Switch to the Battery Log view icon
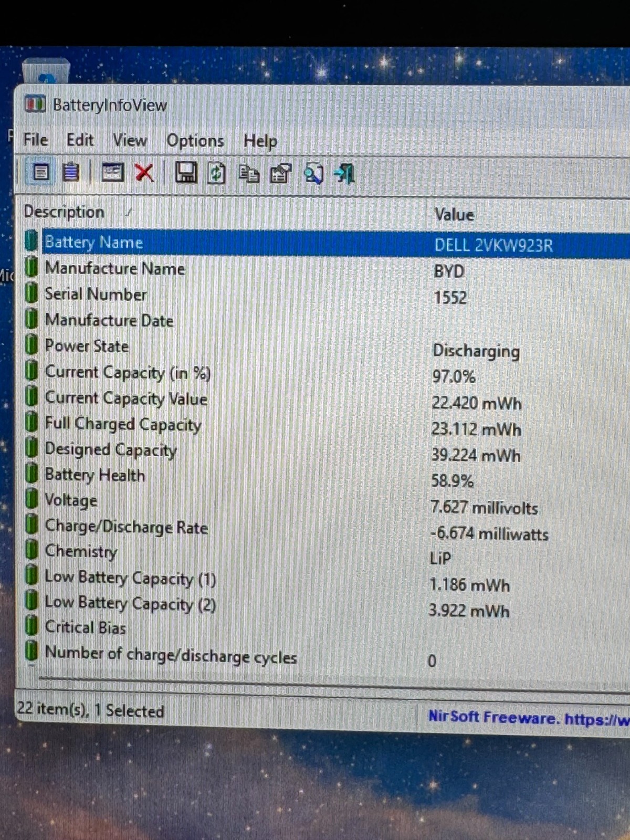Screen dimensions: 630x840 pos(70,172)
